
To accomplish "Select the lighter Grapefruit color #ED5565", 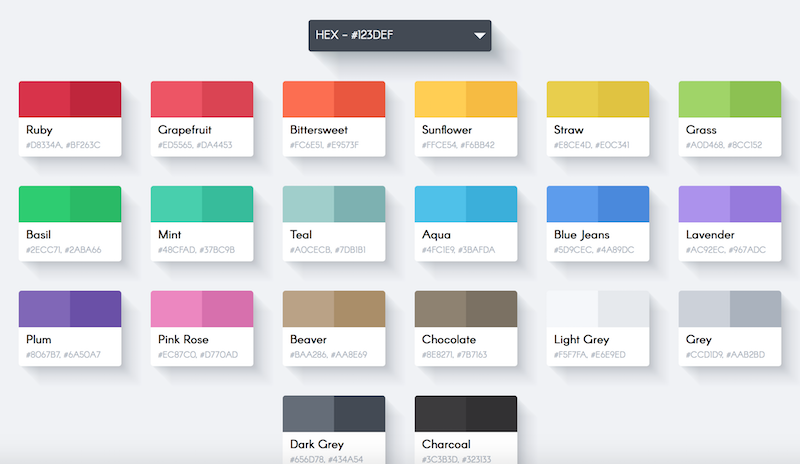I will coord(176,99).
